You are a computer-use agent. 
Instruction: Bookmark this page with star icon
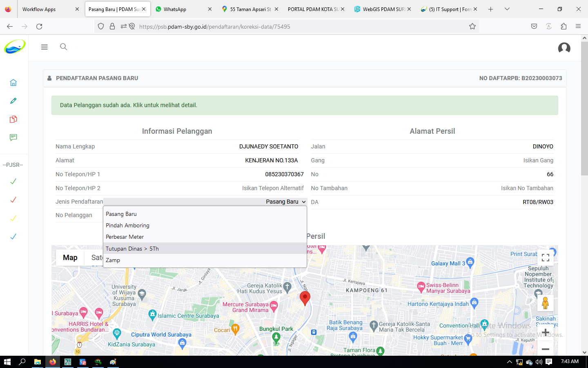pos(472,26)
